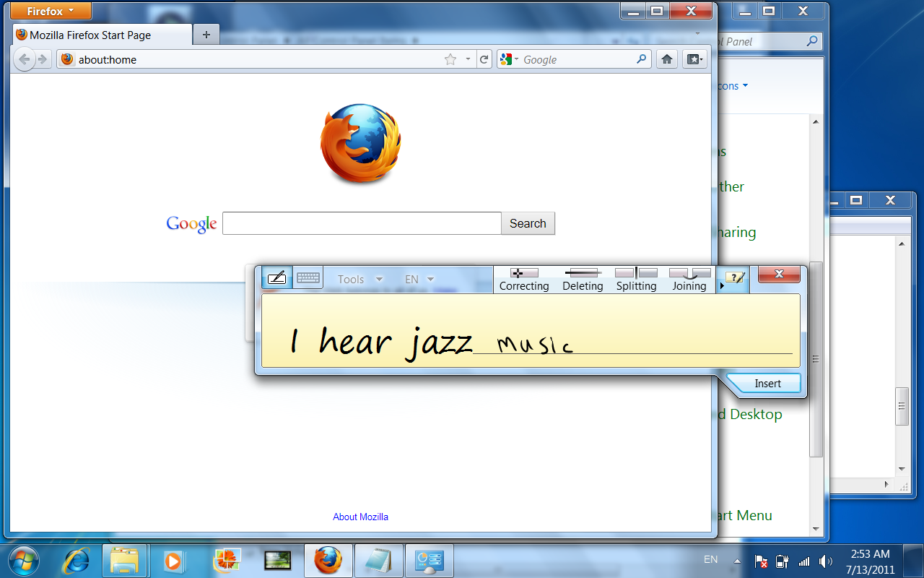The width and height of the screenshot is (924, 578).
Task: Open the Tools menu in Input Panel
Action: (x=359, y=279)
